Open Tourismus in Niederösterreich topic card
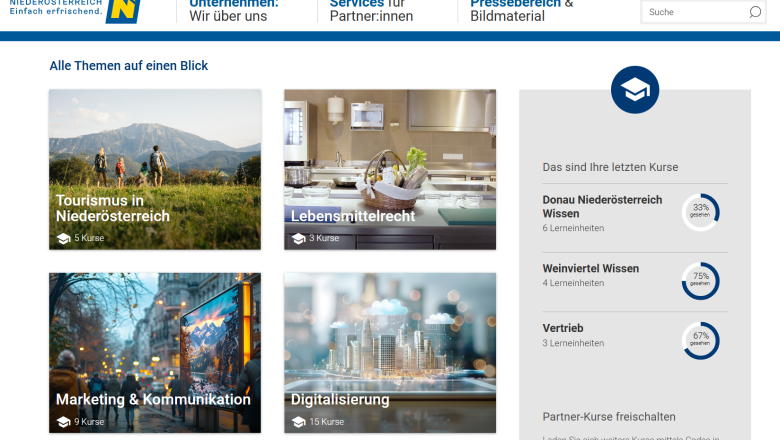The height and width of the screenshot is (440, 780). (x=155, y=170)
